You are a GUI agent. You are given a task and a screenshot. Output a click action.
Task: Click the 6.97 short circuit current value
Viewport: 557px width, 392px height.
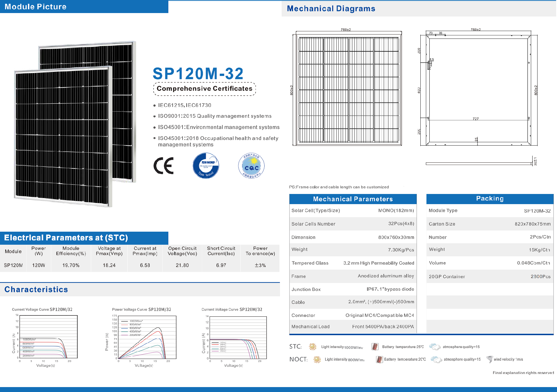click(x=221, y=265)
